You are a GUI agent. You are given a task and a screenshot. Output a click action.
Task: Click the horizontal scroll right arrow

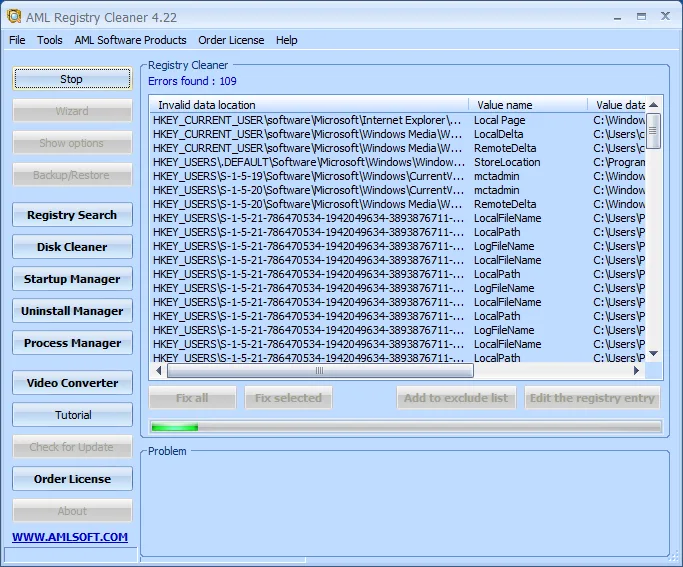636,371
